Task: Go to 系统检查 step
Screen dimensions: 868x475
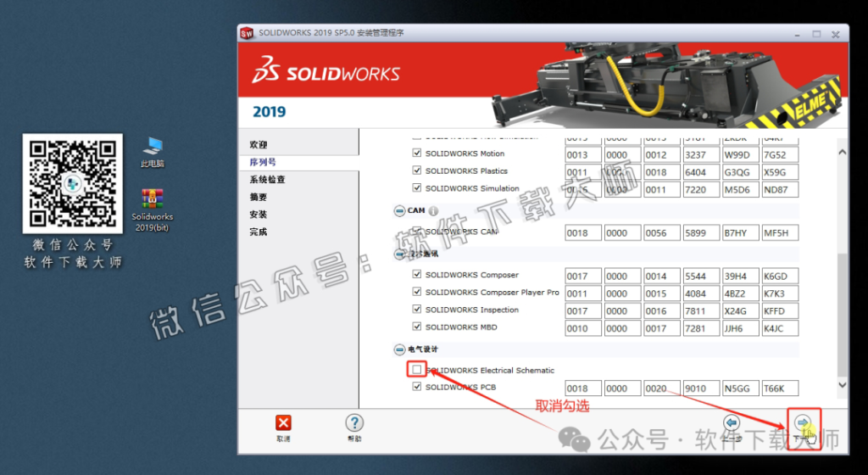Action: [267, 179]
